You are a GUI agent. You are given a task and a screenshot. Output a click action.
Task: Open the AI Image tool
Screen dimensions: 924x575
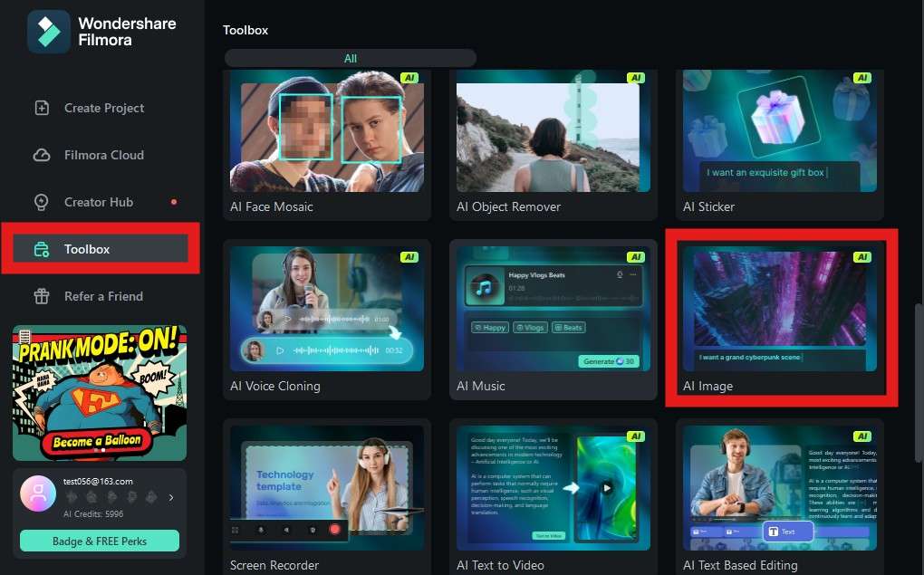coord(780,320)
